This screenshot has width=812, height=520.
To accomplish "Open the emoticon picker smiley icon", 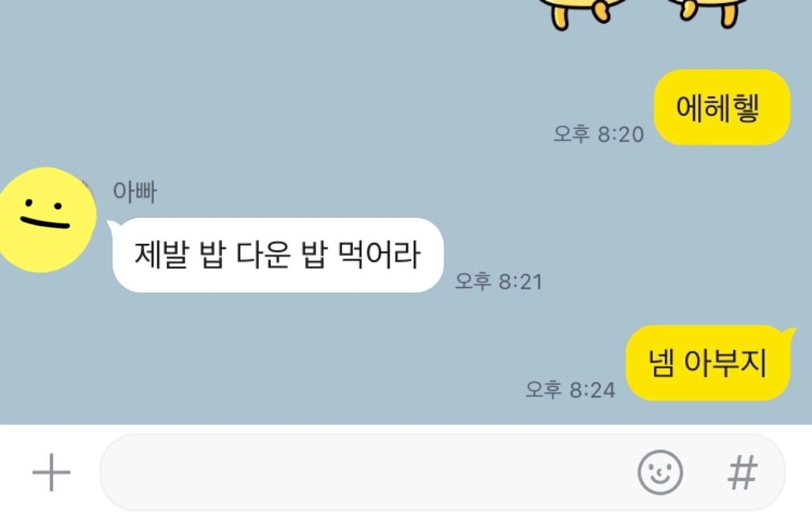I will click(660, 472).
